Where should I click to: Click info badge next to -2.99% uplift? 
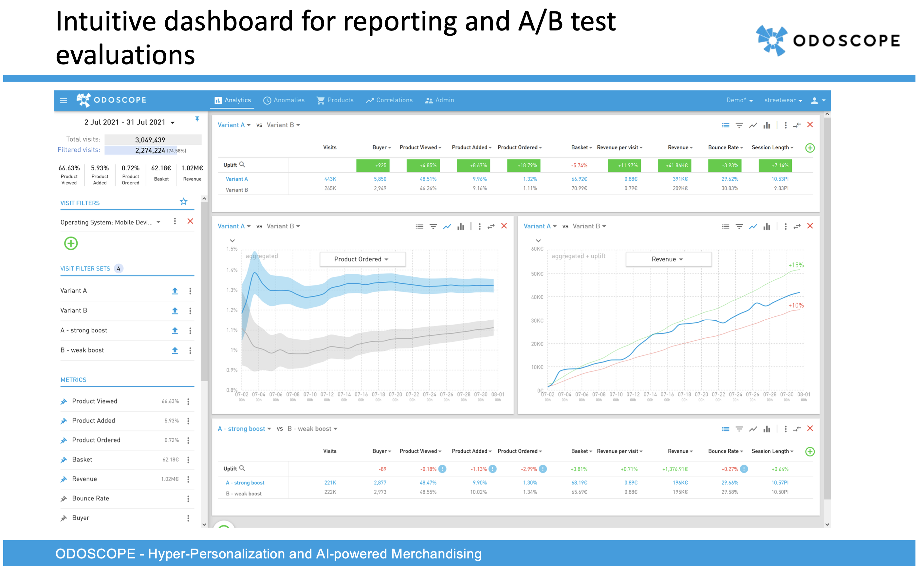[543, 469]
